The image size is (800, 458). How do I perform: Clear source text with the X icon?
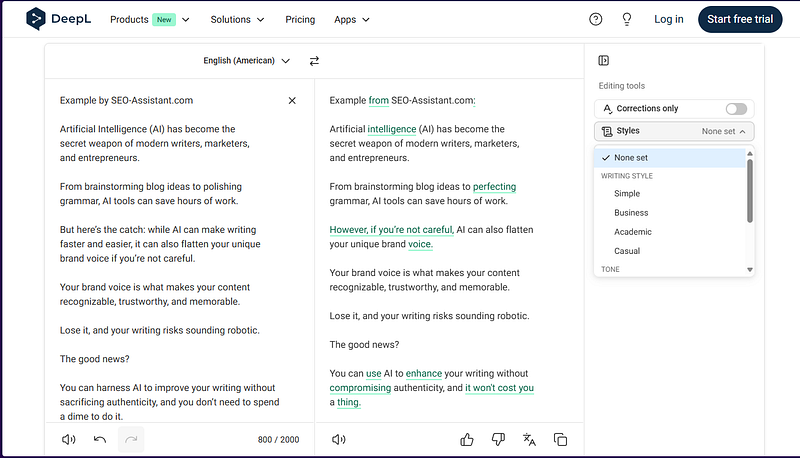(x=292, y=100)
